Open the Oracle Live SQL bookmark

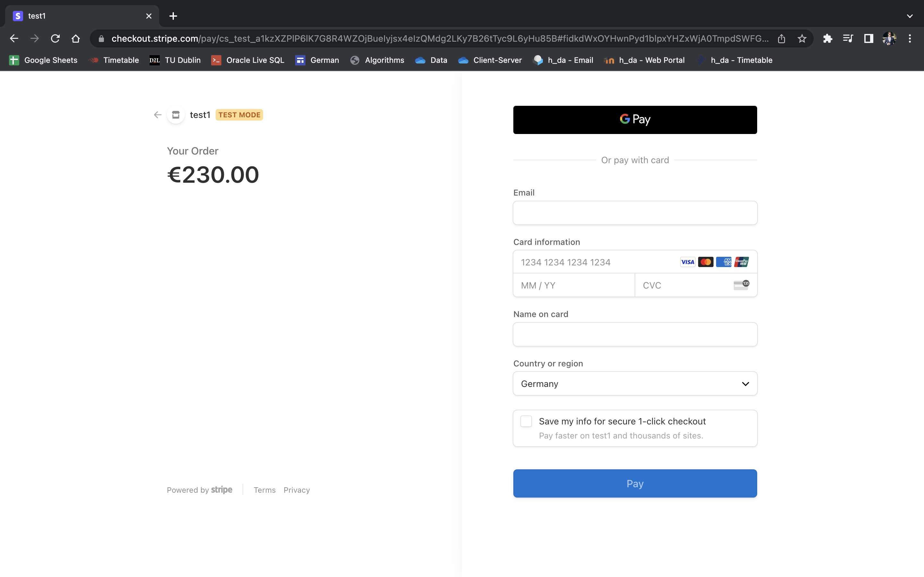pos(248,60)
